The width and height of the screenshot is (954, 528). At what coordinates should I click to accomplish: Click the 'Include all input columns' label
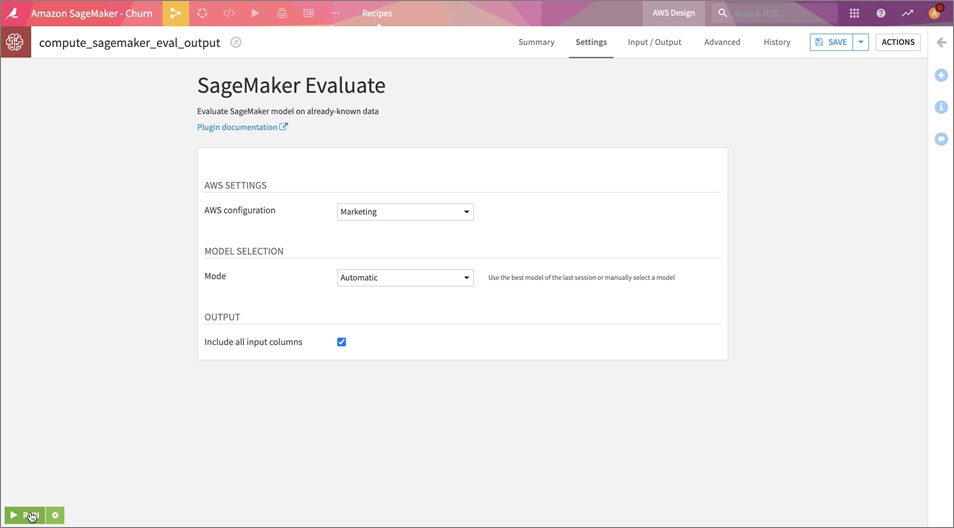pos(253,342)
